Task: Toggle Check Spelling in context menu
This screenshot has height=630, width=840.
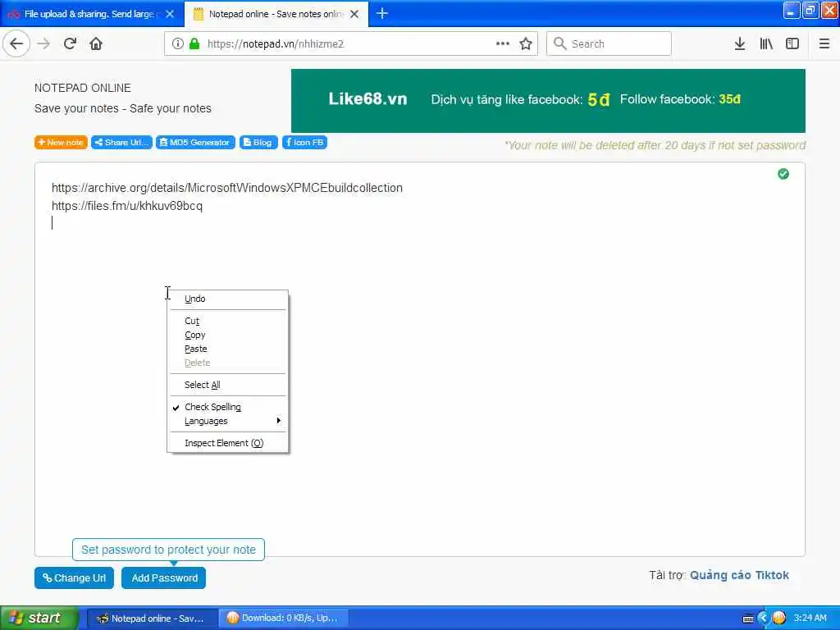Action: (x=228, y=407)
